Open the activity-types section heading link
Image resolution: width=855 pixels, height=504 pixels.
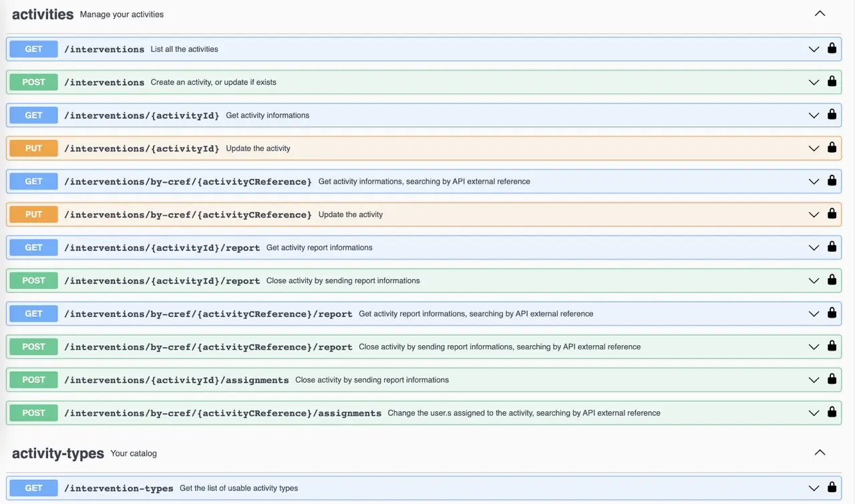[58, 454]
